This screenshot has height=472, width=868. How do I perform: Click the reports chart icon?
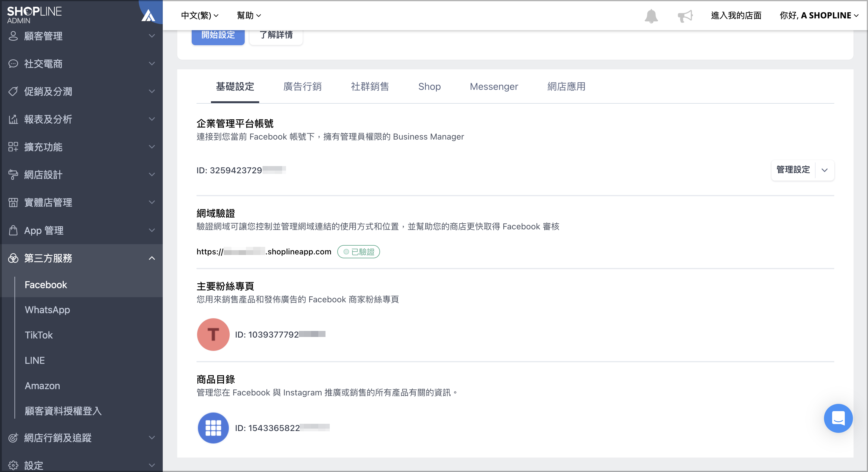tap(13, 119)
